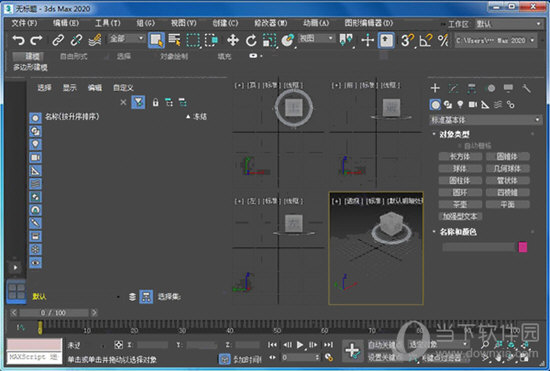550x371 pixels.
Task: Toggle Keyboard Shortcut Override button
Action: [386, 40]
